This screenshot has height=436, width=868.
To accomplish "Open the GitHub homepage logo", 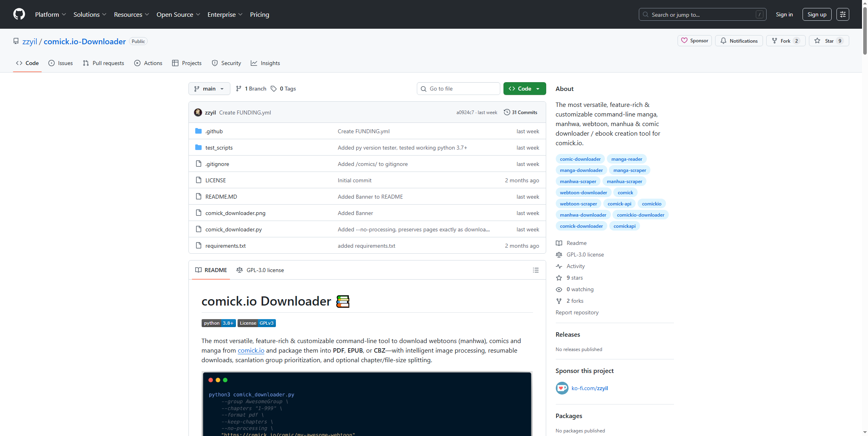I will pos(19,14).
